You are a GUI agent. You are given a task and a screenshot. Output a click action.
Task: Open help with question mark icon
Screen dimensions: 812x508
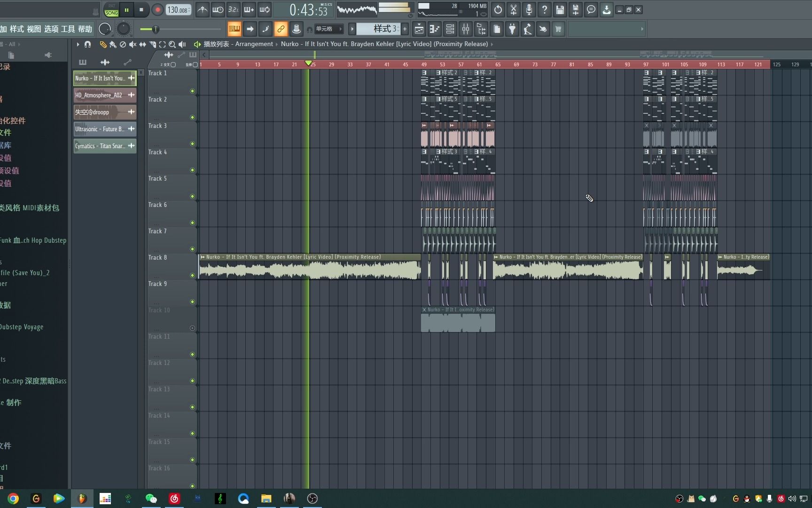(x=545, y=9)
